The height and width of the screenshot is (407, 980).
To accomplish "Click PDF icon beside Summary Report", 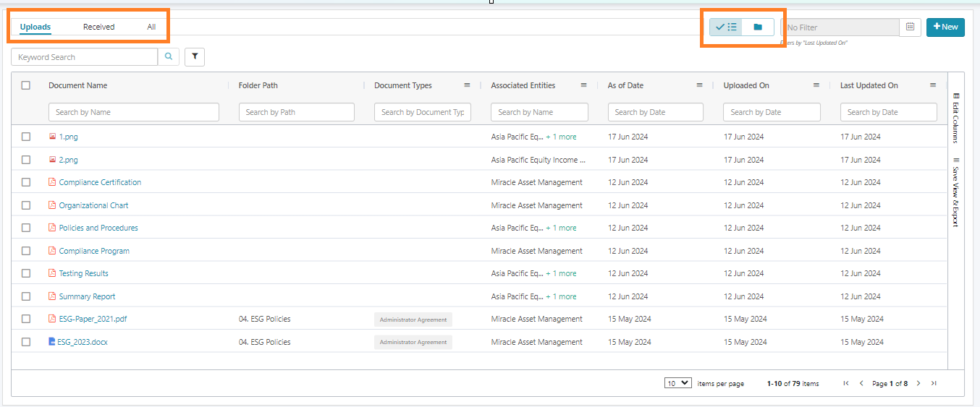I will [x=52, y=296].
